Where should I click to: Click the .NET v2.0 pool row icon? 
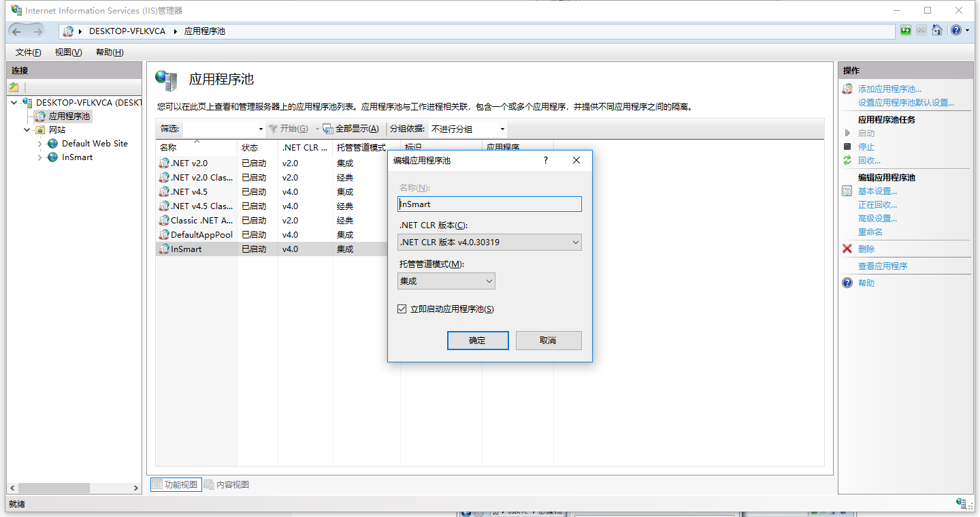(163, 163)
